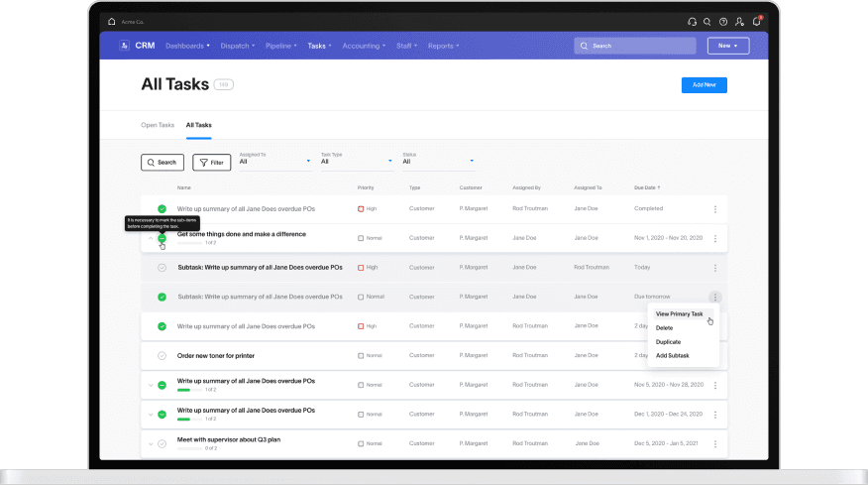Open the kebab menu for the Get some things done row

pyautogui.click(x=715, y=238)
